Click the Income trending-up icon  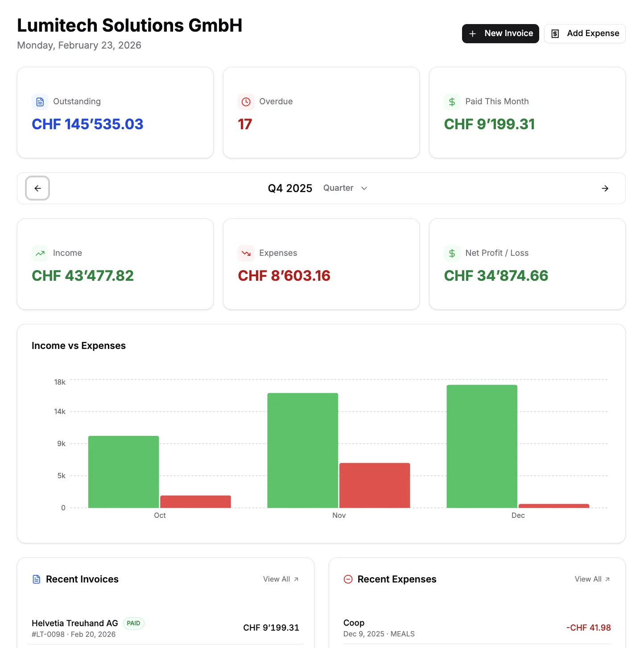coord(40,253)
